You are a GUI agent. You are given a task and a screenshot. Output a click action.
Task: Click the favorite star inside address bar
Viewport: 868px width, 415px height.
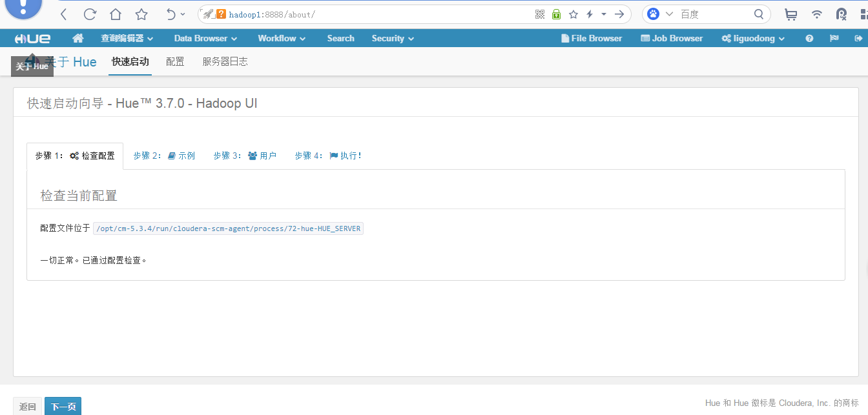point(573,14)
